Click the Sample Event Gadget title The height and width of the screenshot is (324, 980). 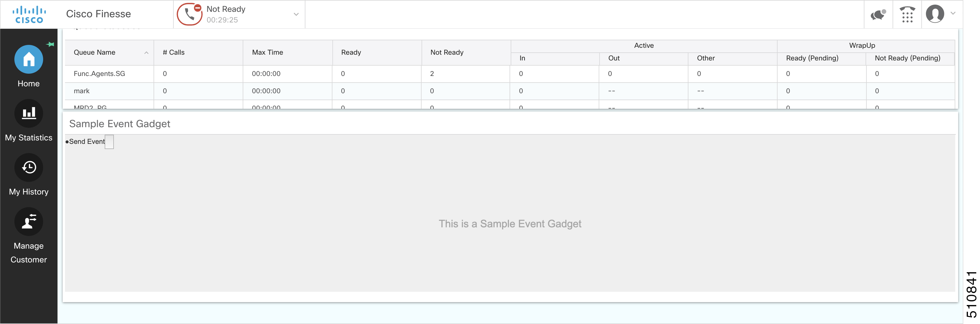click(x=119, y=124)
